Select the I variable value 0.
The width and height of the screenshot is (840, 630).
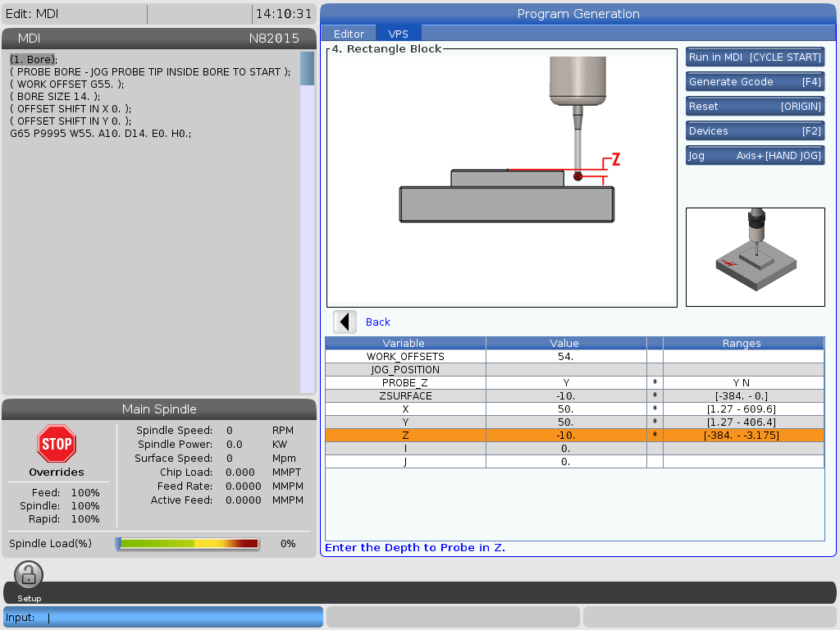click(x=566, y=449)
